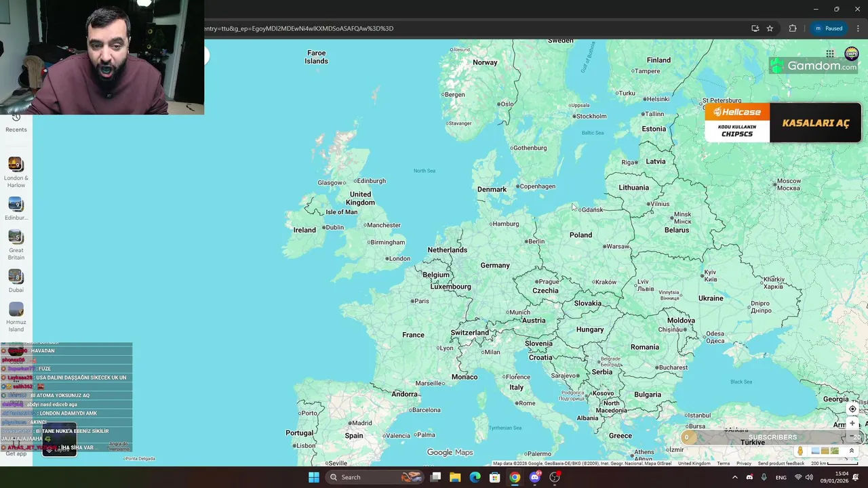Screen dimensions: 868x488
Task: Launch Microsoft Edge from the taskbar
Action: pyautogui.click(x=475, y=477)
